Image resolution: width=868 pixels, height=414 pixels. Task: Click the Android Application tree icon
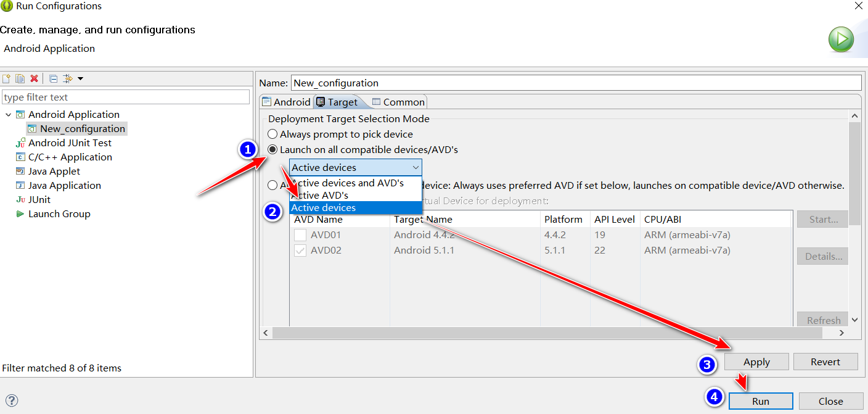tap(20, 115)
